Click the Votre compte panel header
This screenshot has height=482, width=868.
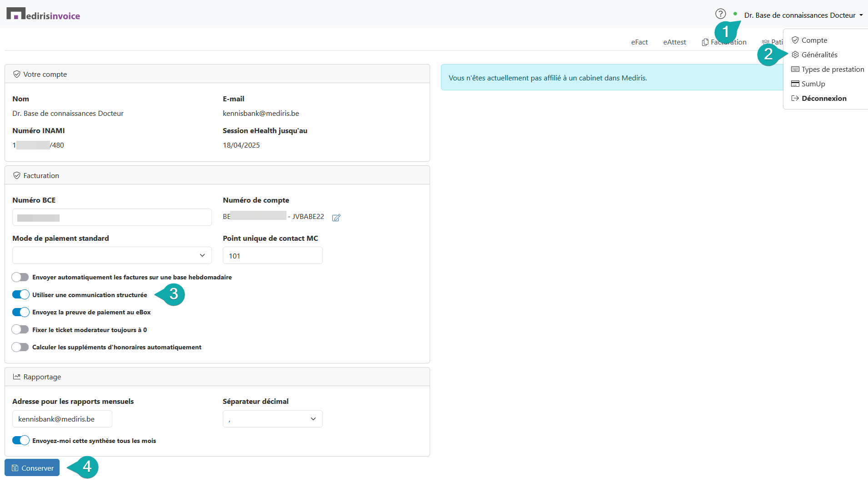point(217,74)
